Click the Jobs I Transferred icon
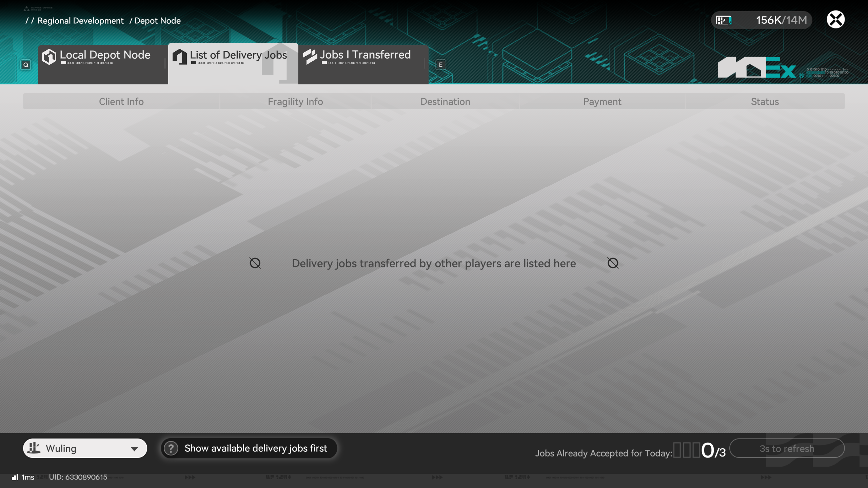This screenshot has height=488, width=868. [310, 56]
